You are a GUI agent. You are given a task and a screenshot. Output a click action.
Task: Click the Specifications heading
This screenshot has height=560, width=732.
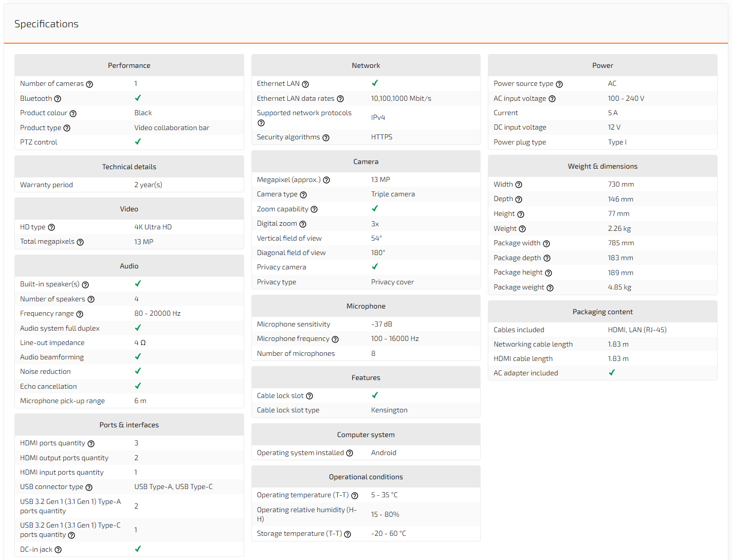coord(46,24)
